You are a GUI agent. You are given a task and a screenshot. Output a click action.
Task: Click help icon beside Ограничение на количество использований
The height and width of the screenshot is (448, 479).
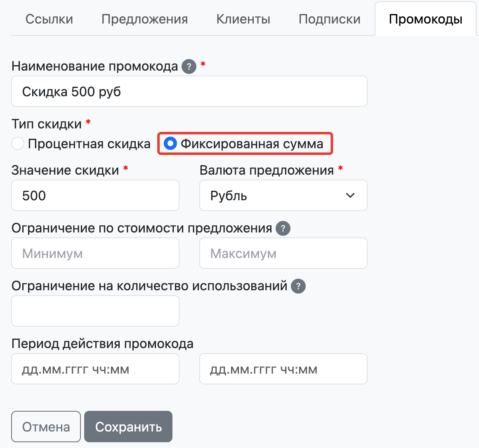coord(298,286)
